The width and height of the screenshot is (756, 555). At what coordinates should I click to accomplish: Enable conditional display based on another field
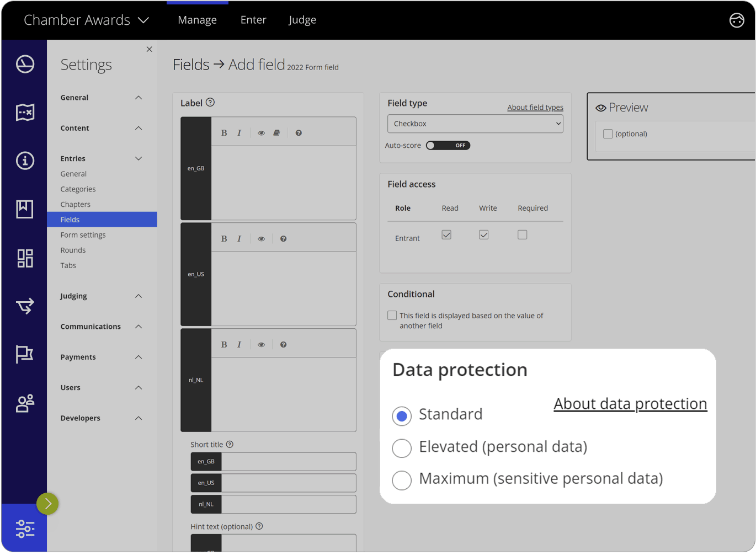tap(392, 315)
